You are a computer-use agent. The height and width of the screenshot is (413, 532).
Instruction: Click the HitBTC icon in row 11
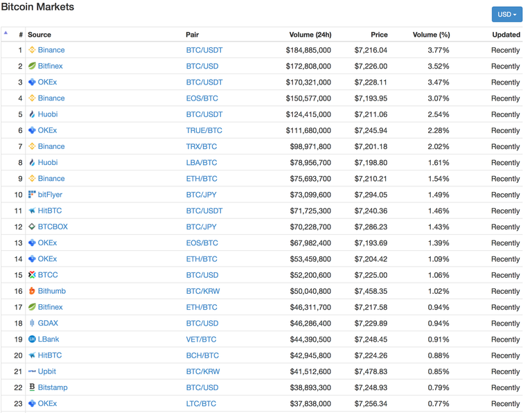coord(32,211)
